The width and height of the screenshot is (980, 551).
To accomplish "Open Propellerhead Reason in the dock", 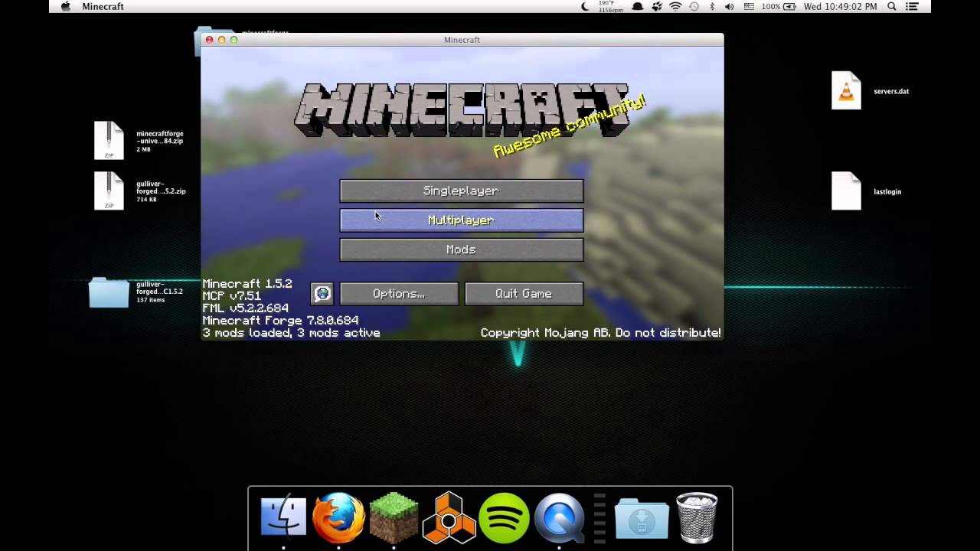I will (449, 518).
